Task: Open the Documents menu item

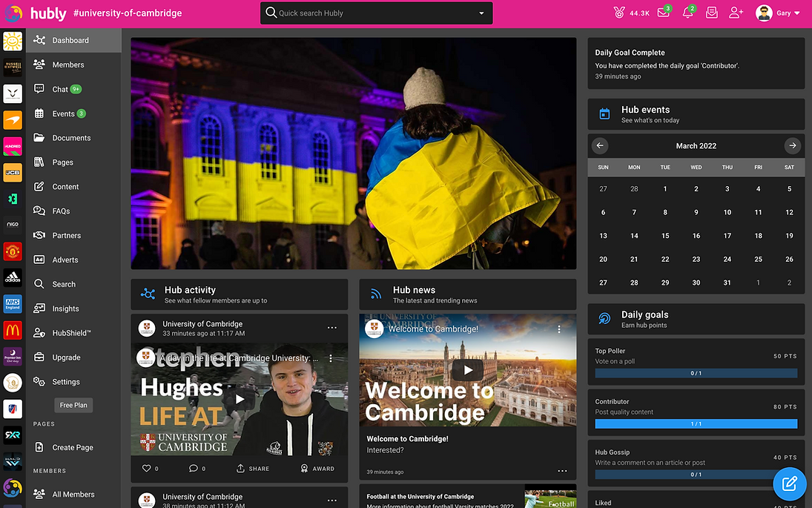Action: pos(73,138)
